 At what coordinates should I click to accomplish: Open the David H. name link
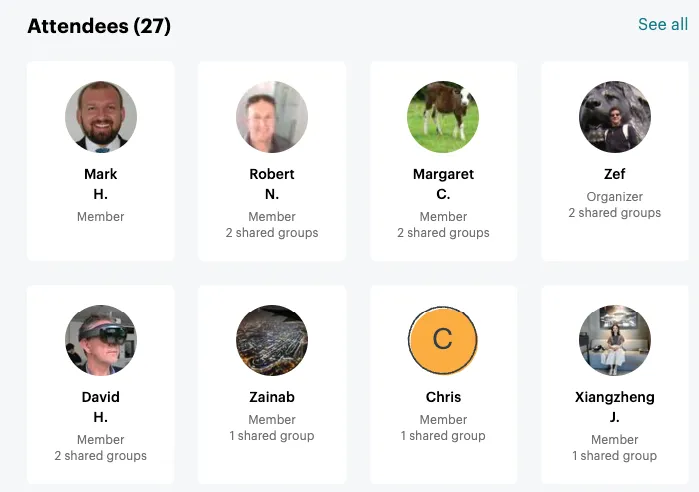pyautogui.click(x=101, y=407)
